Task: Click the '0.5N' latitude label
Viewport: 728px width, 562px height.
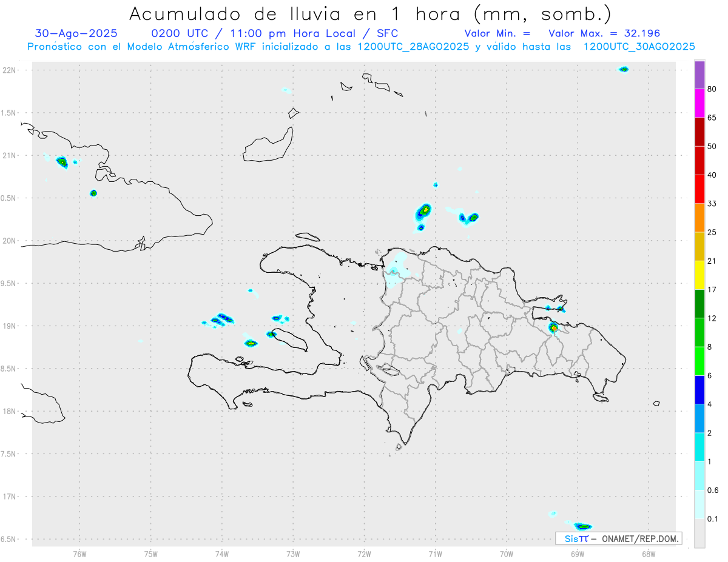Action: click(9, 198)
